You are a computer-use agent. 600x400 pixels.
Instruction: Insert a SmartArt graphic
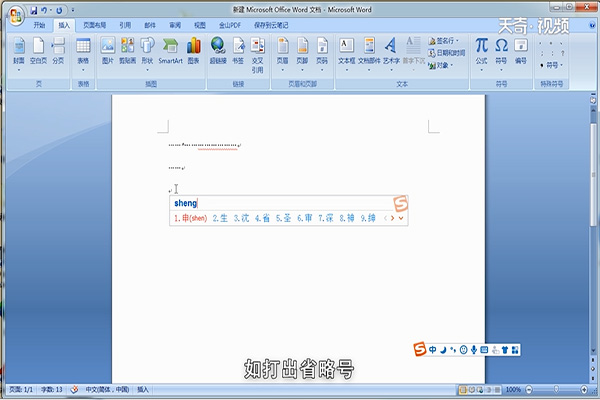(170, 51)
